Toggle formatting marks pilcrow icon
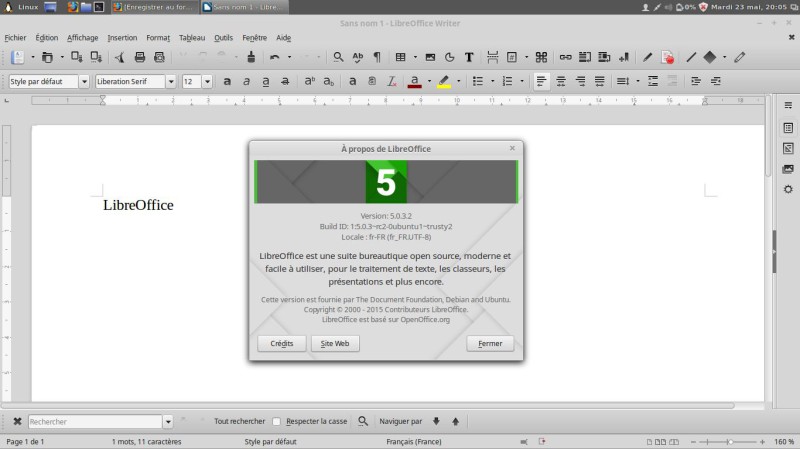Screen dimensions: 800x449 (377, 57)
